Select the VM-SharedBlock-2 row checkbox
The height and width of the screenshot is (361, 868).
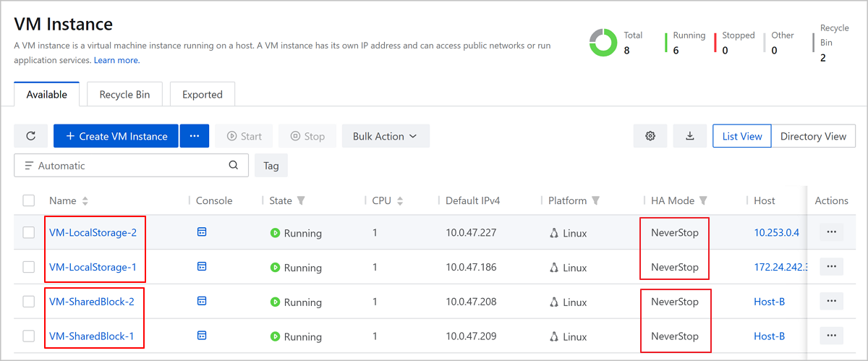29,302
